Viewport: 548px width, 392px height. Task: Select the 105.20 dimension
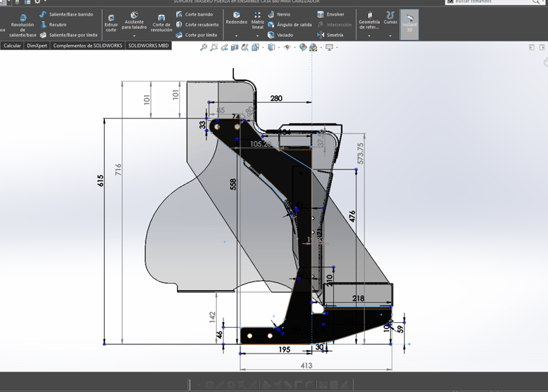click(260, 144)
